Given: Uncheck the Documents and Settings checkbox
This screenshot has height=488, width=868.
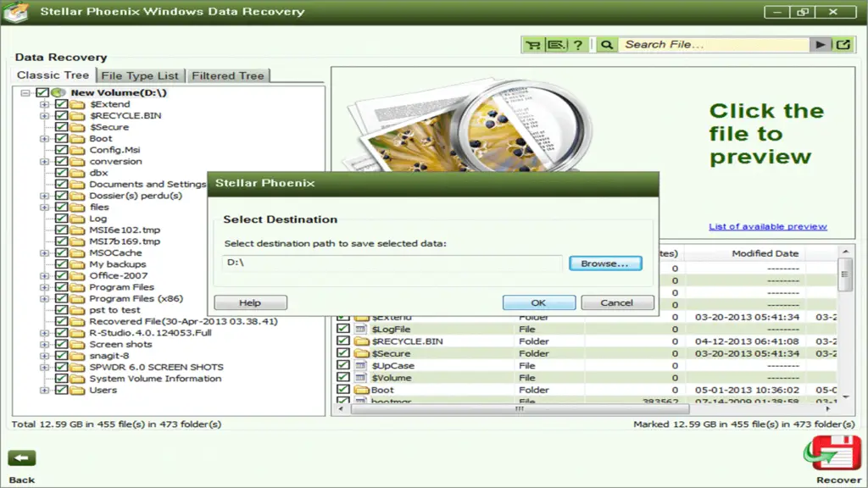Looking at the screenshot, I should pyautogui.click(x=61, y=184).
